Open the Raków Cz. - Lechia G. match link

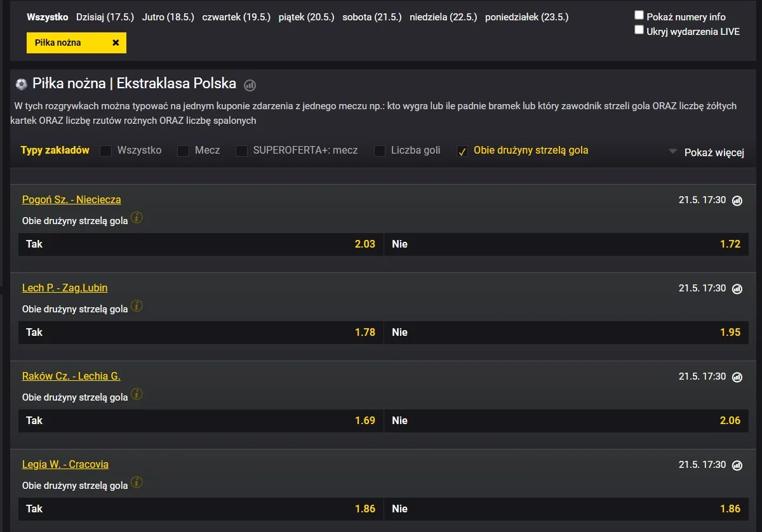pyautogui.click(x=71, y=376)
